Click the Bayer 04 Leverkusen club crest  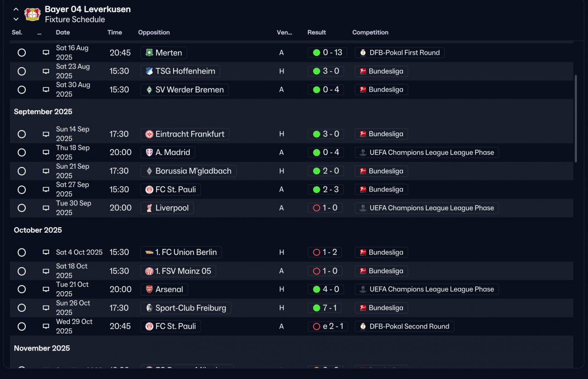[33, 14]
